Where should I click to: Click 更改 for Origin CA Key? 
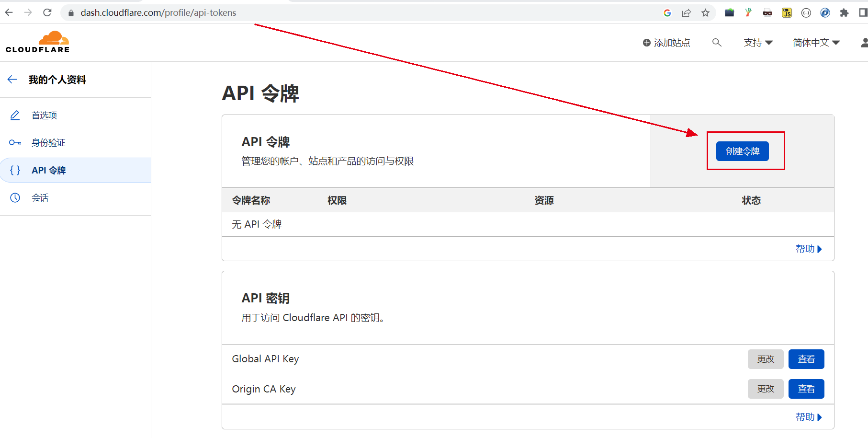pos(766,389)
